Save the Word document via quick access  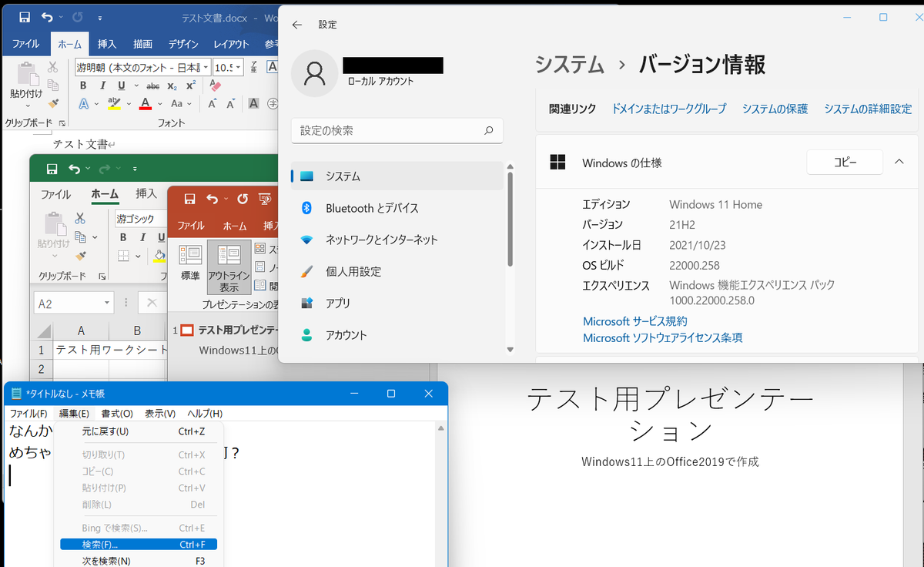point(25,17)
